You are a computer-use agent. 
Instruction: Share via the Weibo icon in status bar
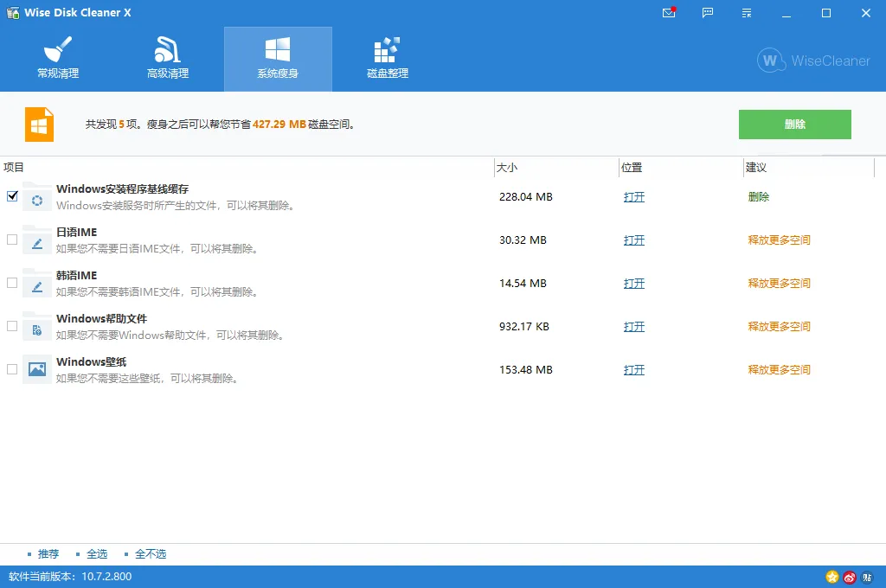[x=850, y=578]
